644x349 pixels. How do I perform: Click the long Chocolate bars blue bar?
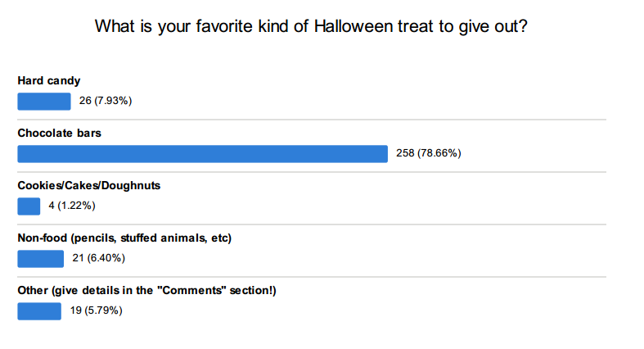point(202,154)
